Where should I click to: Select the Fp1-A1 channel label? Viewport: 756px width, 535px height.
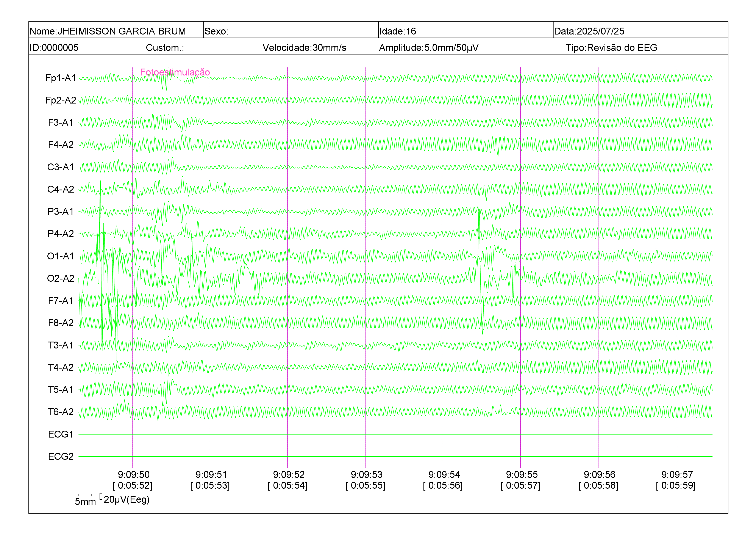pos(61,78)
